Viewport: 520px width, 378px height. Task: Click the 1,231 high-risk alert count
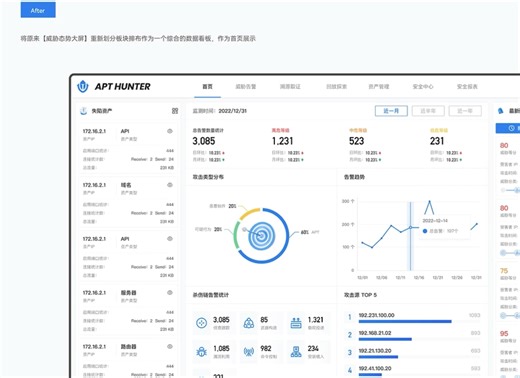pyautogui.click(x=282, y=141)
